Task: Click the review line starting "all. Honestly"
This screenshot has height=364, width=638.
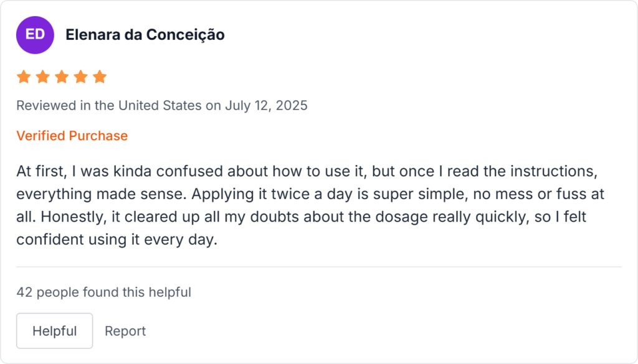Action: tap(298, 217)
